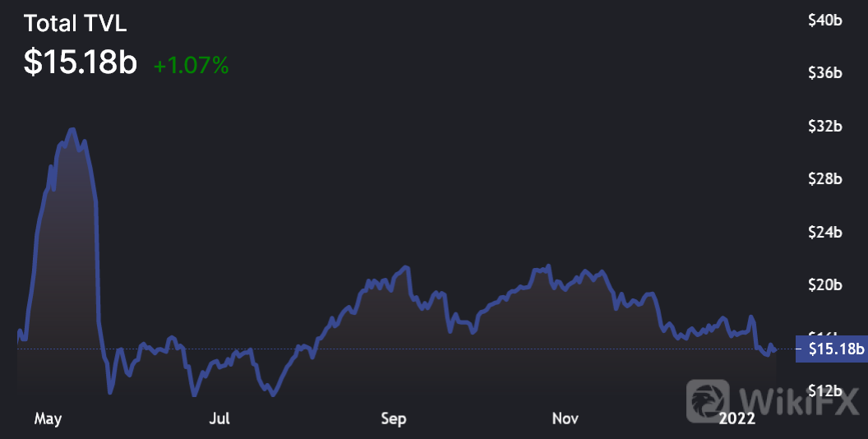Click the $28b price axis label

click(825, 179)
